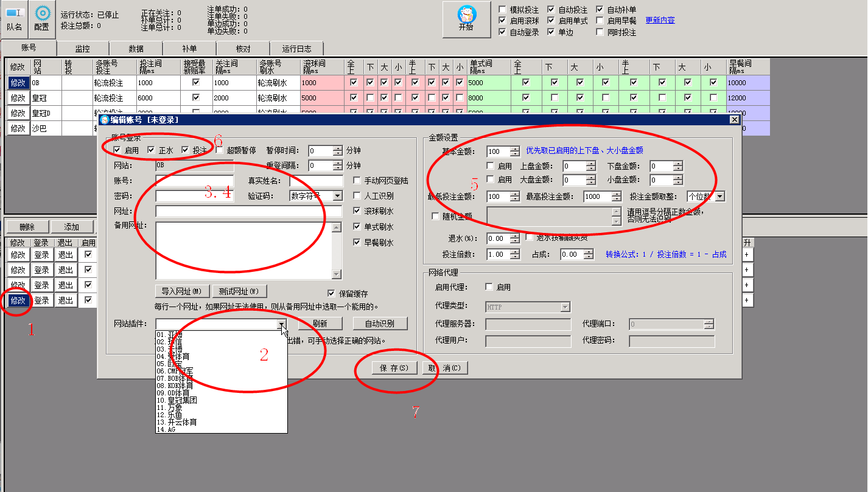
Task: Toggle the 正水 checkbox in dialog
Action: pyautogui.click(x=152, y=150)
